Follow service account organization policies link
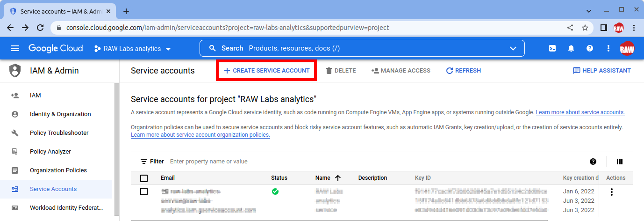This screenshot has width=644, height=221. (200, 135)
